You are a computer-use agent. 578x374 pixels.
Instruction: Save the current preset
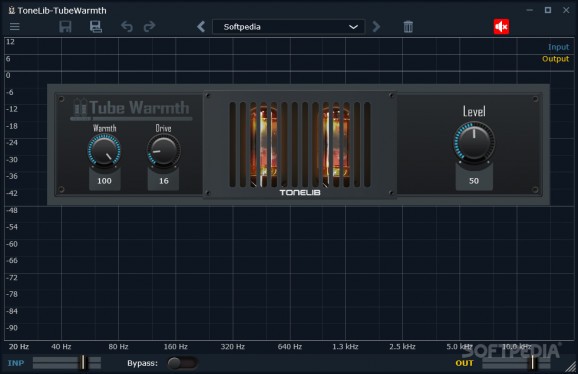pos(65,27)
